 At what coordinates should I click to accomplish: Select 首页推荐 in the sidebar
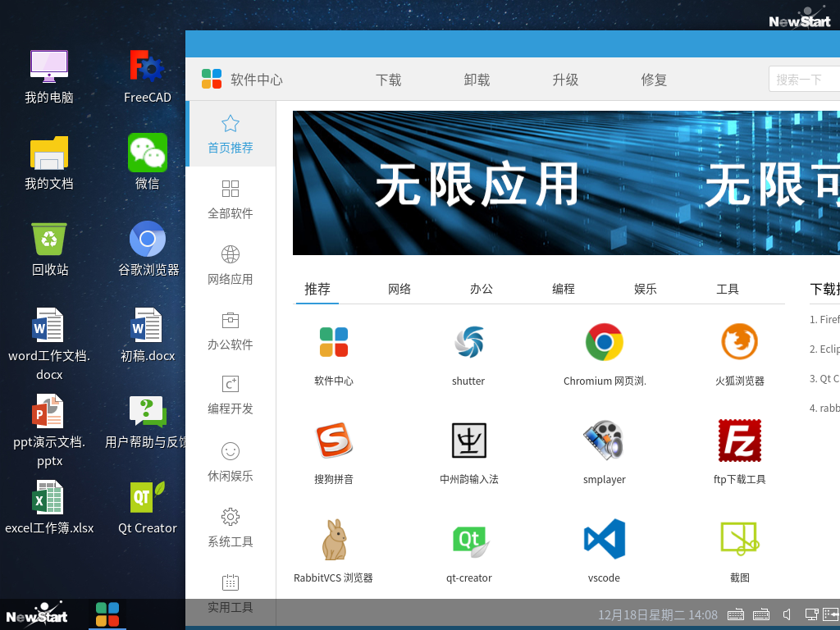[x=231, y=134]
